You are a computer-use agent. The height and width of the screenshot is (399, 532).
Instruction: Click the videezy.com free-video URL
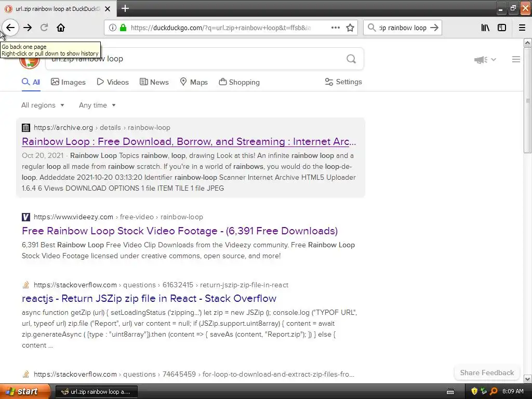click(x=118, y=217)
